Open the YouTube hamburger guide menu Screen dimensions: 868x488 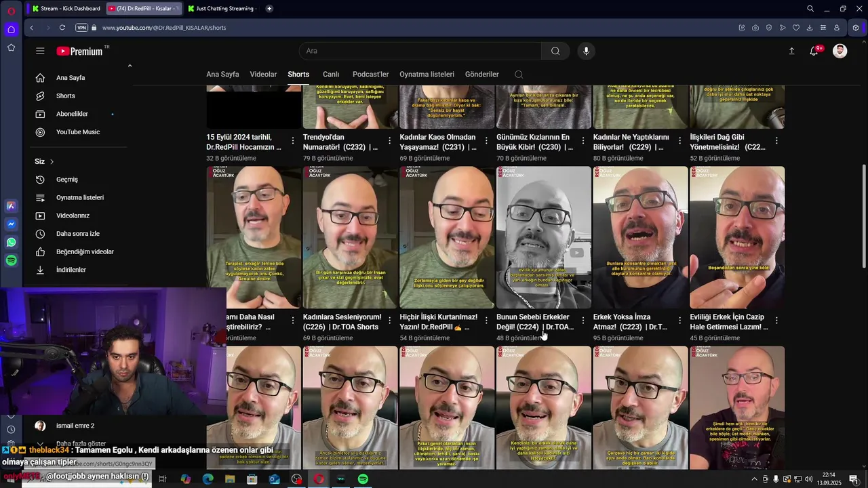(40, 51)
